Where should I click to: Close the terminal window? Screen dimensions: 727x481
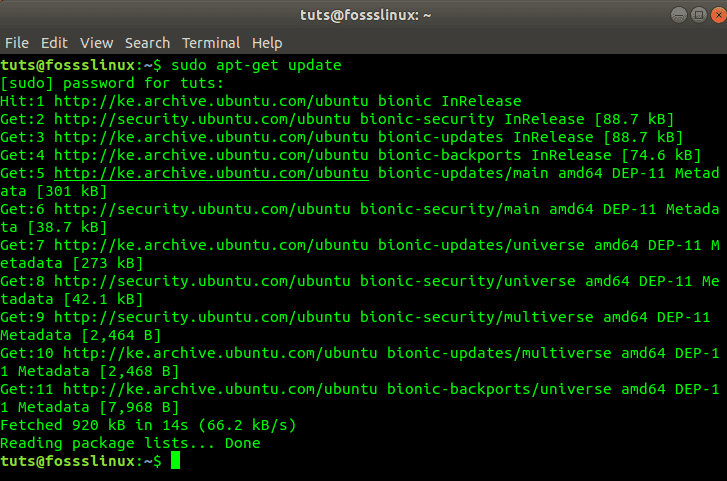[719, 15]
